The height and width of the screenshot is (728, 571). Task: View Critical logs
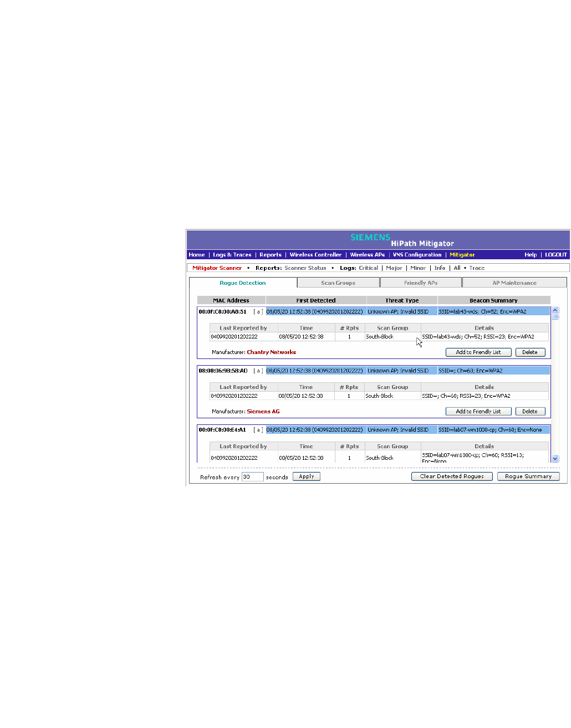[368, 268]
